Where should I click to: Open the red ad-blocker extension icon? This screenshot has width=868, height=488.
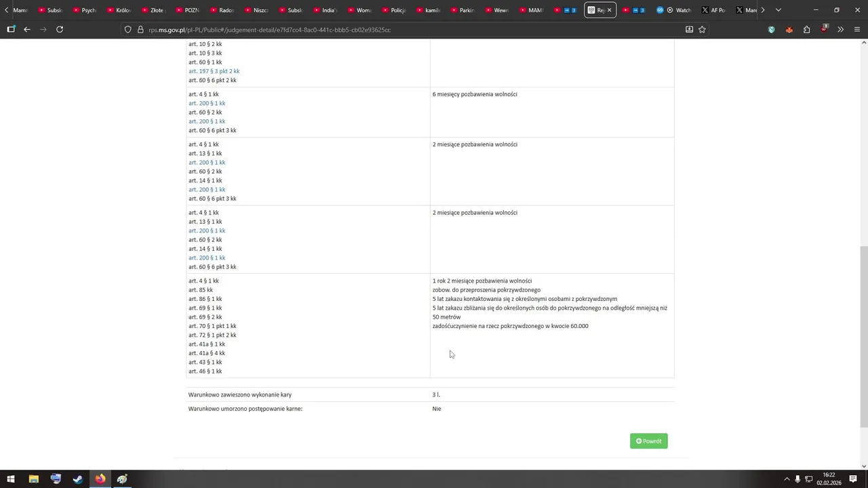[x=824, y=28]
